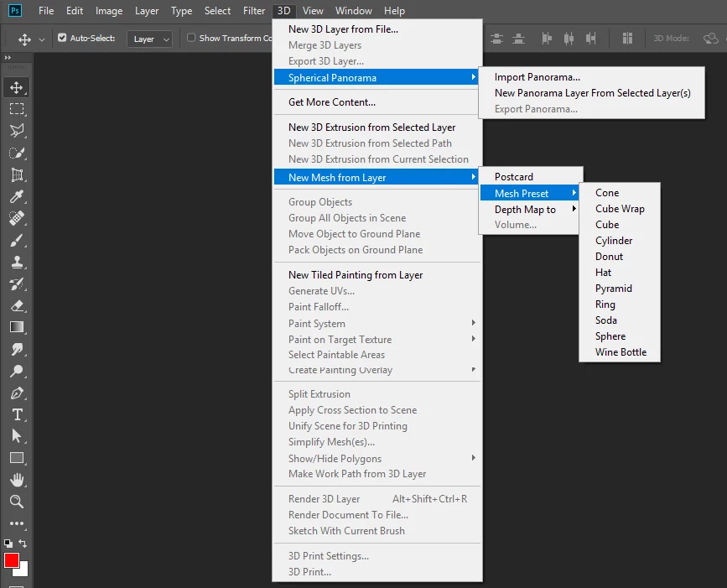Image resolution: width=727 pixels, height=588 pixels.
Task: Expand the Show/Hide Polygons submenu
Action: click(x=376, y=459)
